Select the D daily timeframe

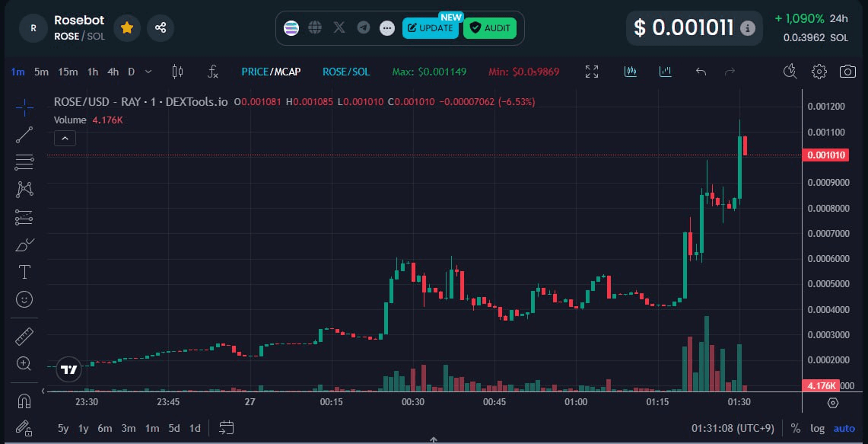[x=131, y=72]
